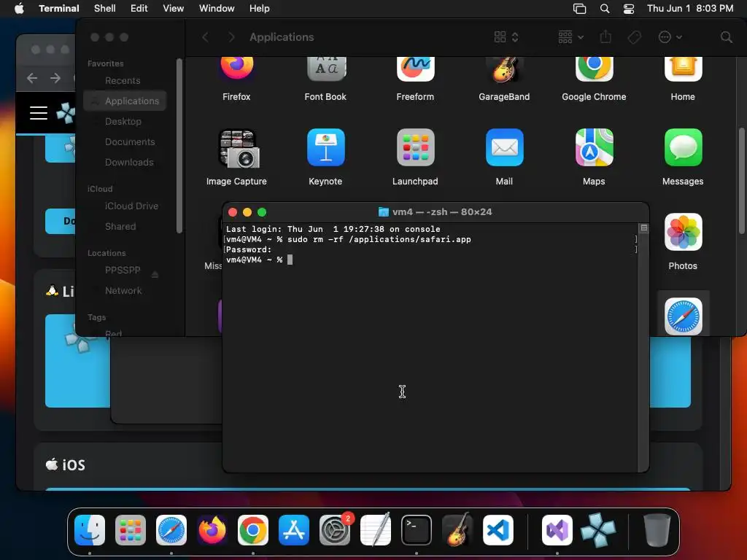Open hamburger menu on PPSSPP webpage
Screen dimensions: 747x560
click(x=39, y=113)
